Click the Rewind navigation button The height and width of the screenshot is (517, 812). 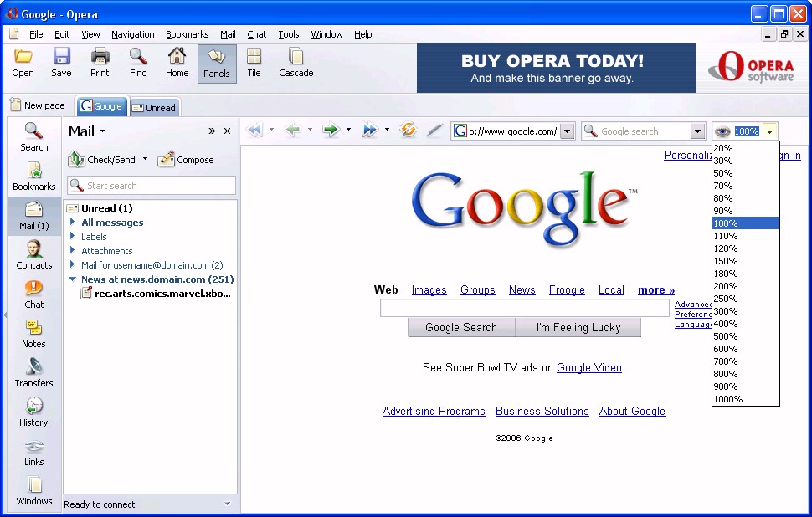click(254, 130)
